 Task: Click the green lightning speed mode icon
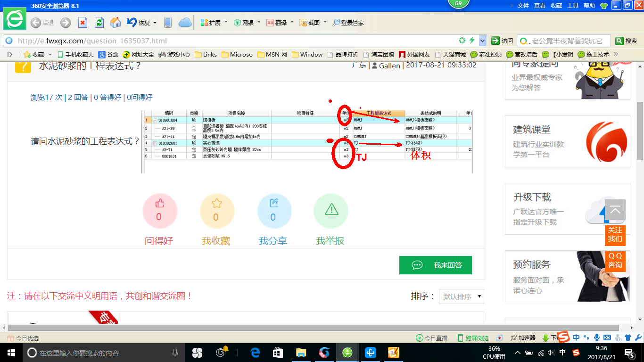point(471,41)
